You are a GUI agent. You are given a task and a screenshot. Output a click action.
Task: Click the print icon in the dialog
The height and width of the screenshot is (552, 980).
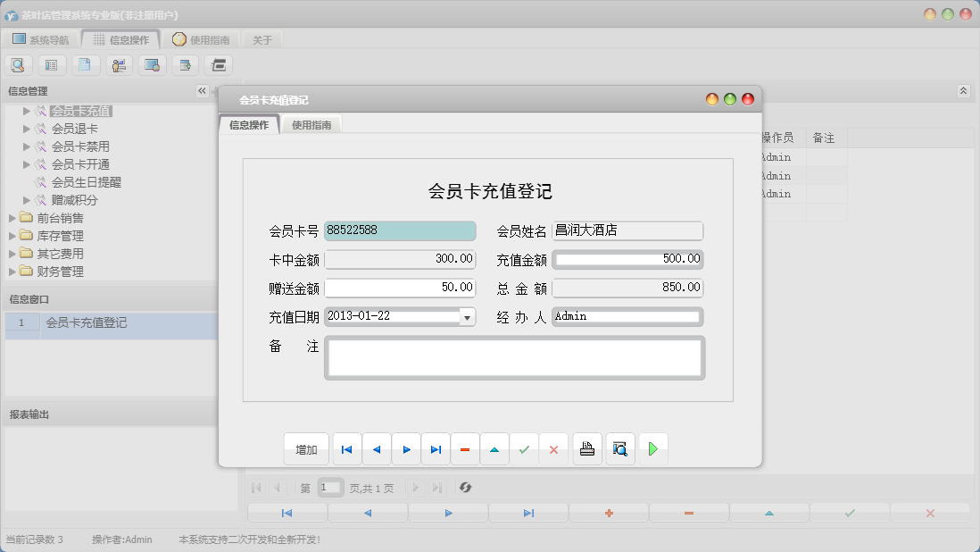pyautogui.click(x=587, y=448)
